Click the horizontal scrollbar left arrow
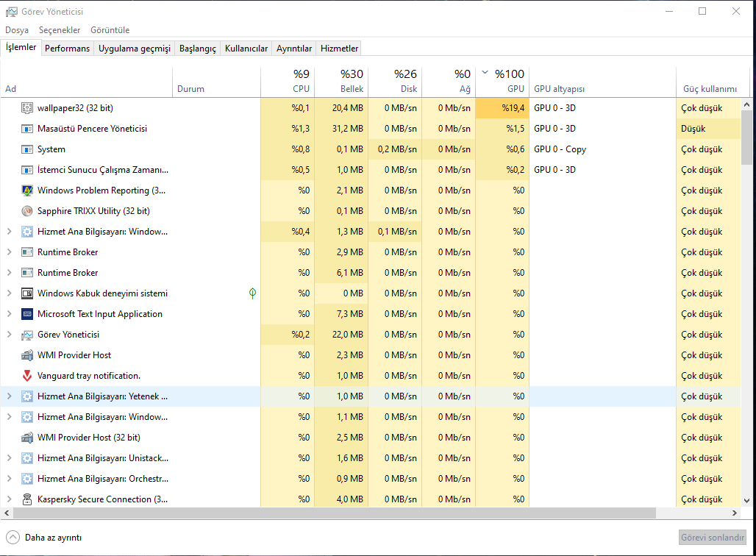The height and width of the screenshot is (556, 756). (x=7, y=513)
